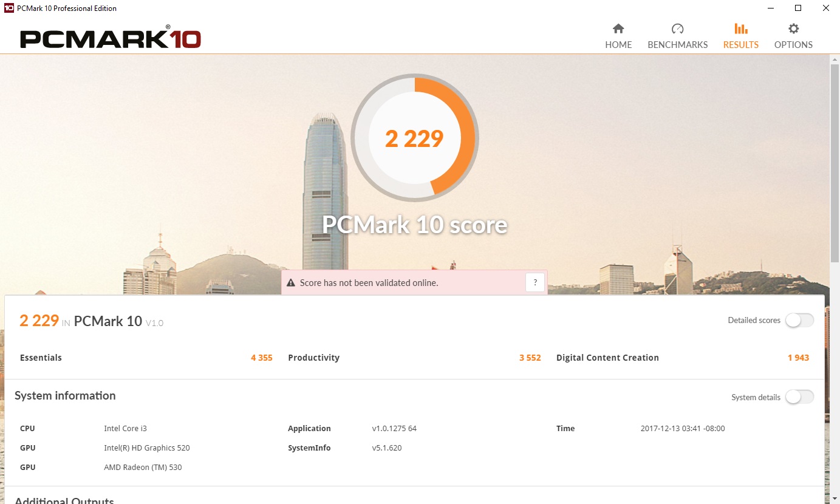Click the Additional Outputs section heading

64,500
